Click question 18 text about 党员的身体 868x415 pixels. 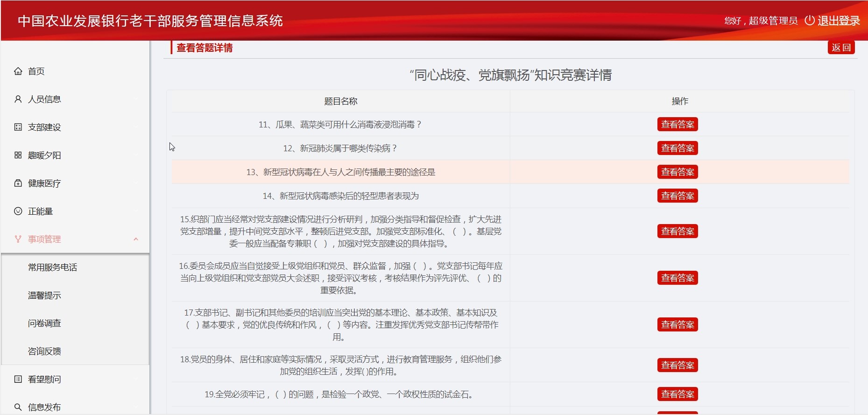click(x=340, y=366)
